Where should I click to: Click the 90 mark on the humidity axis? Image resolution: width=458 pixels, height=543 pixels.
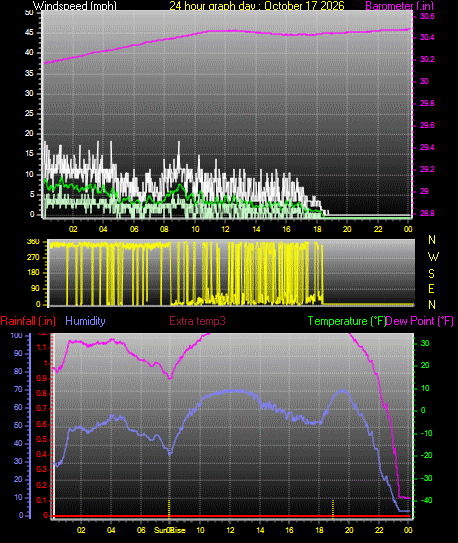18,353
